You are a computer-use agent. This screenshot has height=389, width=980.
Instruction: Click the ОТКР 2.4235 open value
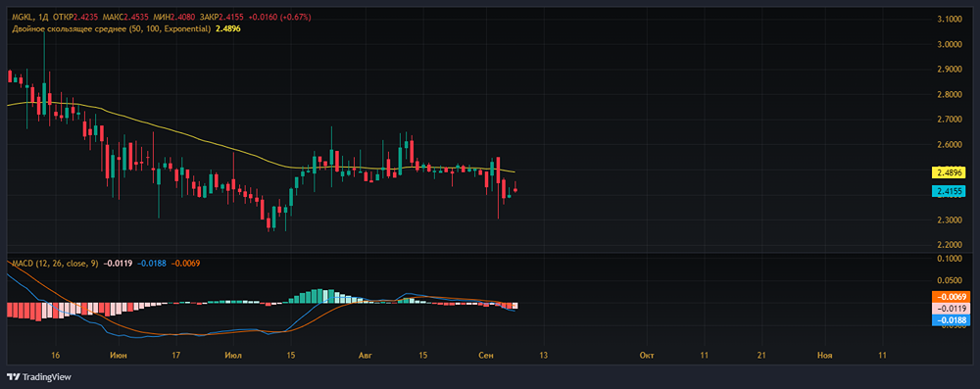75,17
